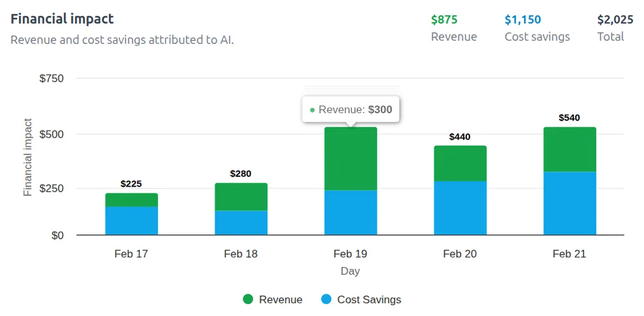Viewport: 644px width, 316px height.
Task: Click the Revenue: $300 tooltip
Action: (351, 109)
